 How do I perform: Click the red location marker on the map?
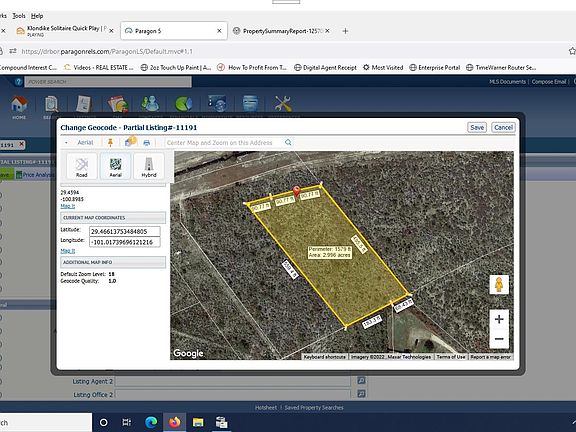coord(296,191)
